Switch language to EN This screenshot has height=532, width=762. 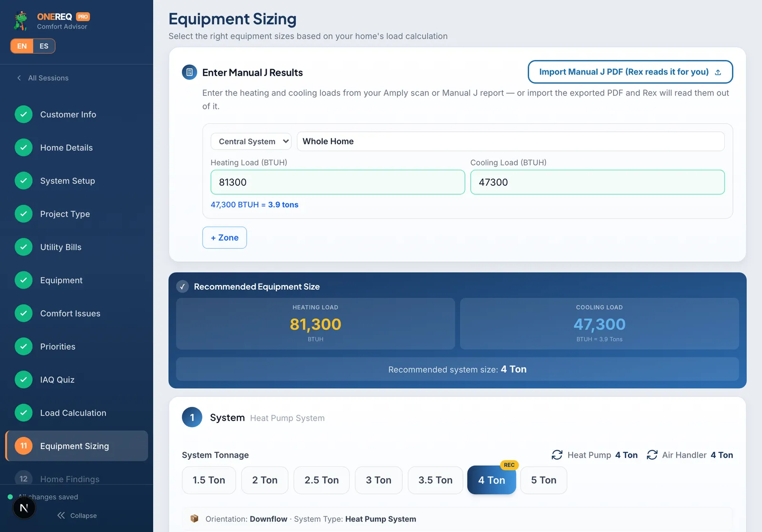22,46
